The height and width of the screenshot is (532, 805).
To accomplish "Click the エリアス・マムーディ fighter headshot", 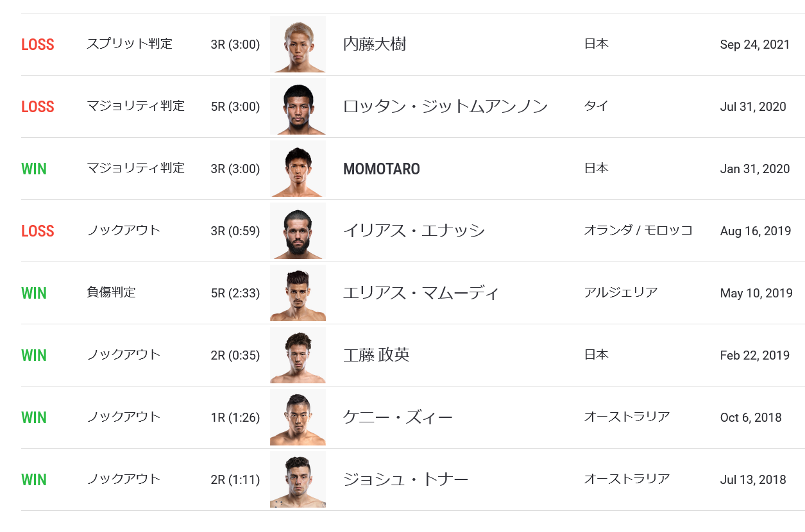I will point(298,293).
